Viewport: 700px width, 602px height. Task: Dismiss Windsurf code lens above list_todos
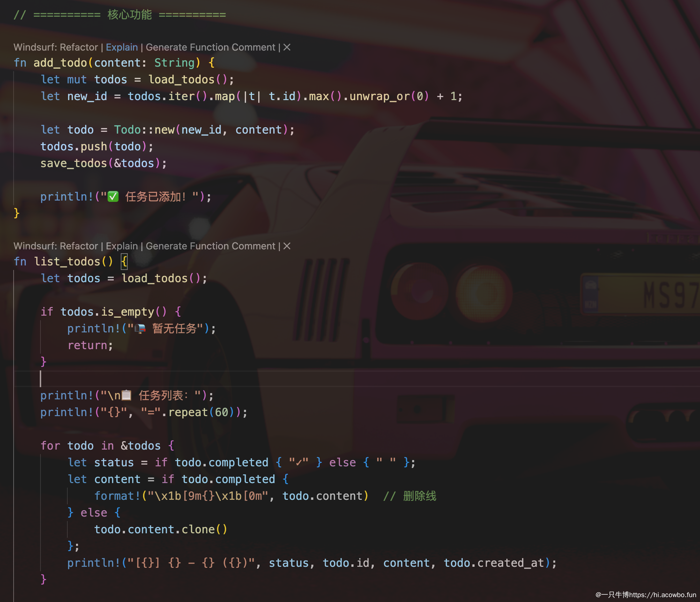pyautogui.click(x=287, y=246)
